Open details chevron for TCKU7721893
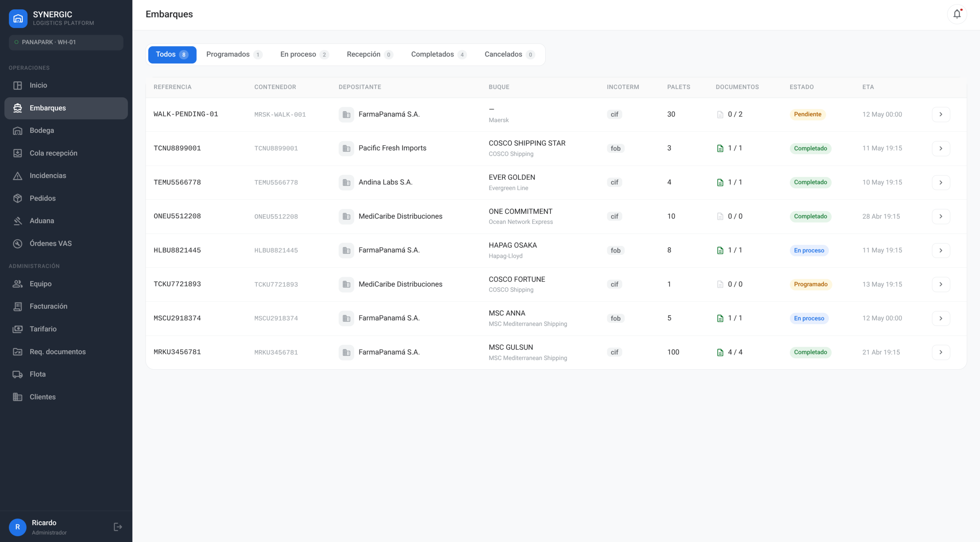This screenshot has width=980, height=542. [940, 284]
